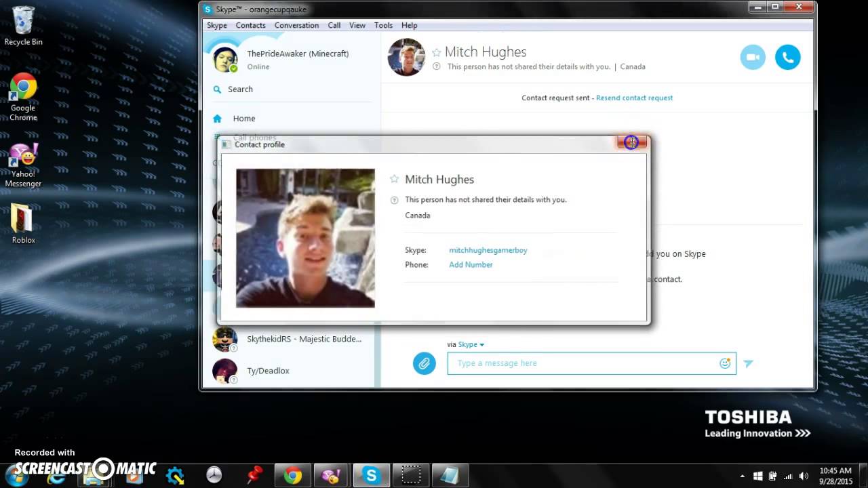Image resolution: width=868 pixels, height=488 pixels.
Task: Open Recycle Bin desktop icon
Action: click(x=23, y=26)
